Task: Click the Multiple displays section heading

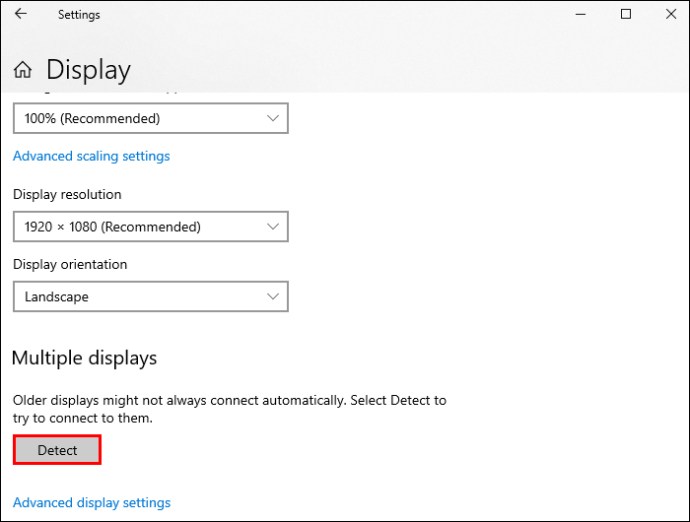Action: tap(84, 358)
